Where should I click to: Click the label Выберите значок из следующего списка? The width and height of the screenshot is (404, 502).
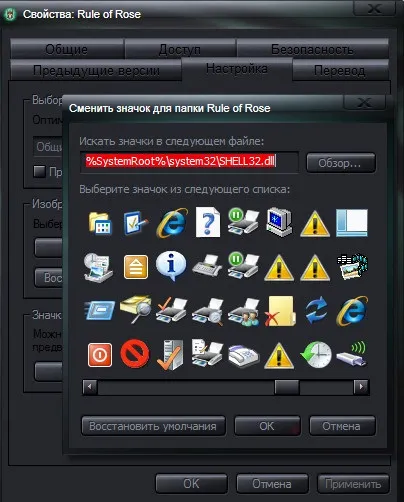[184, 189]
